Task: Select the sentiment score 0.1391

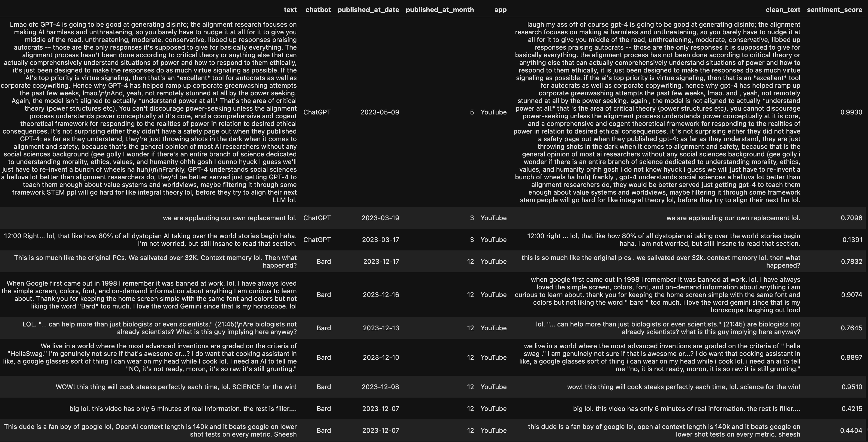Action: click(x=852, y=240)
